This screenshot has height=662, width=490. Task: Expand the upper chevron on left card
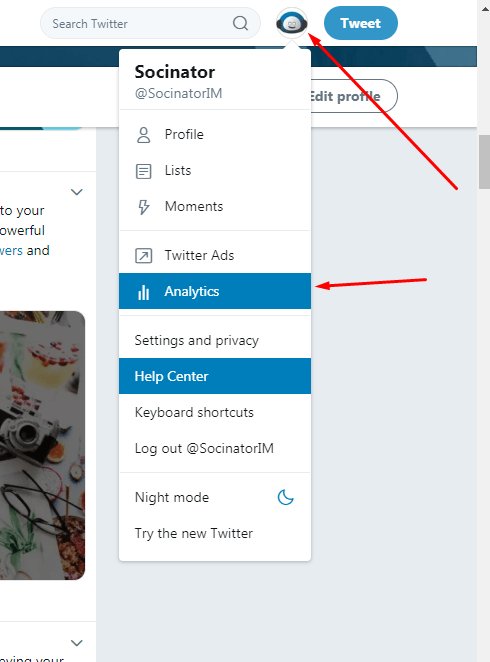76,192
